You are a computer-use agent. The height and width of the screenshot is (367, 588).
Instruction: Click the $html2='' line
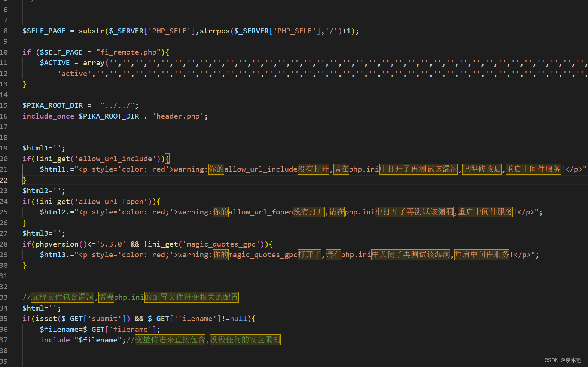[x=44, y=191]
